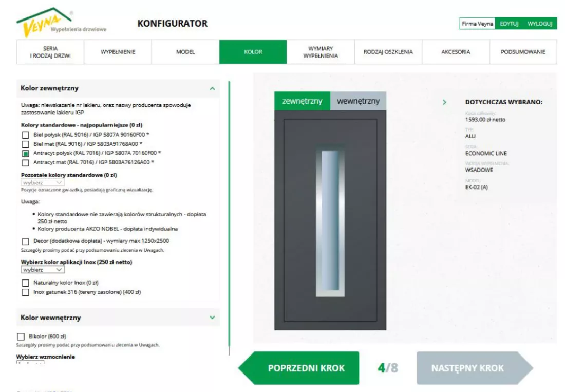The height and width of the screenshot is (392, 565).
Task: Click the anthracite door preview image
Action: (330, 220)
